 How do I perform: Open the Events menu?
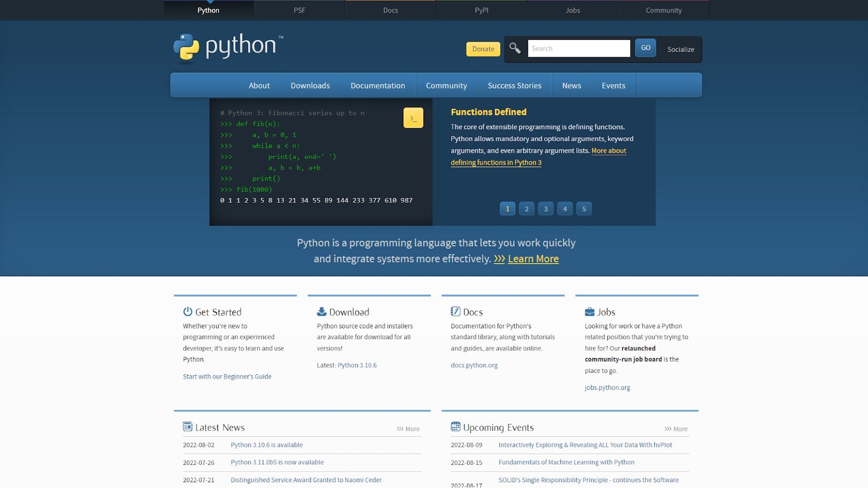(x=613, y=85)
